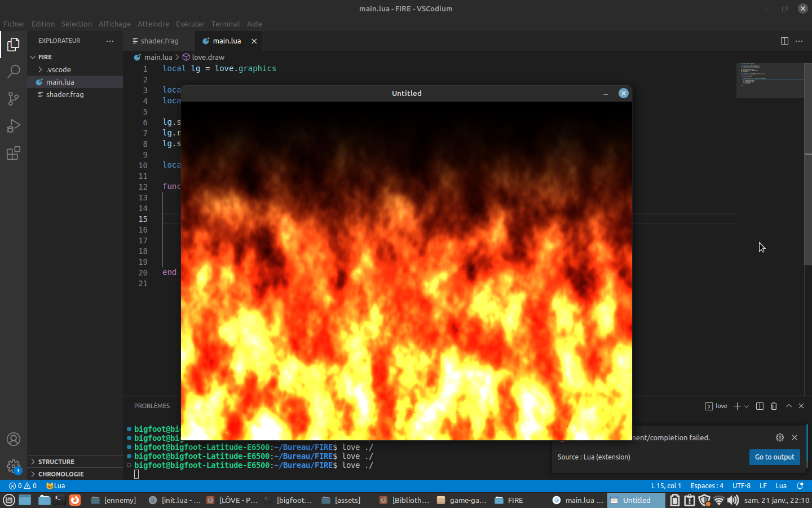The width and height of the screenshot is (812, 508).
Task: Open the Edition menu
Action: tap(43, 24)
